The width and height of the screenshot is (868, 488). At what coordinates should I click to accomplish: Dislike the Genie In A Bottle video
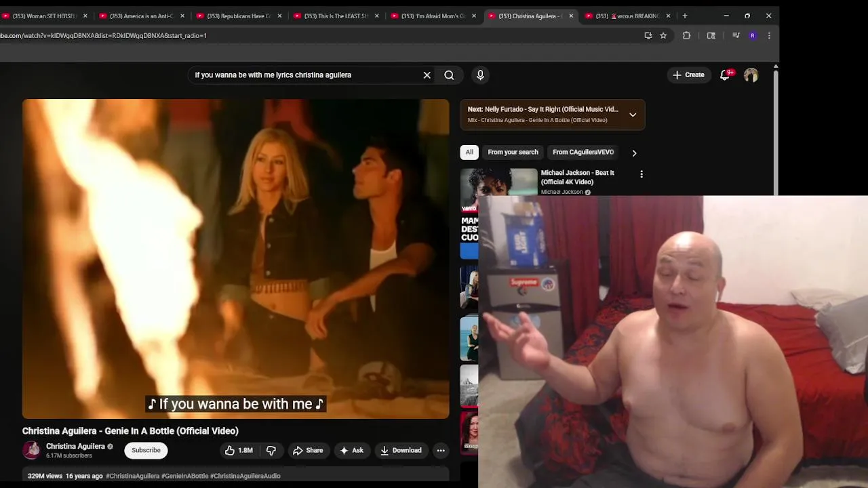click(271, 450)
